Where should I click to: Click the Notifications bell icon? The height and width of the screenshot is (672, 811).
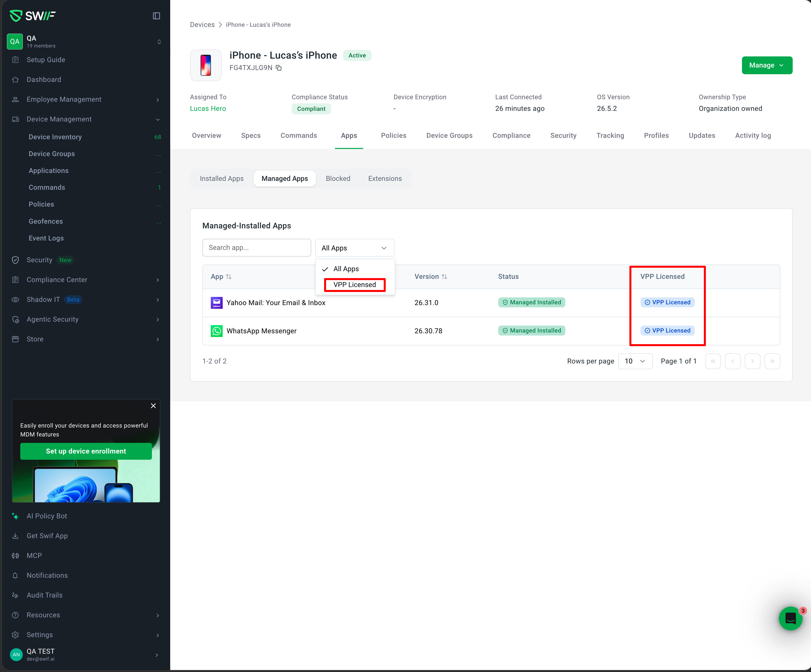click(x=15, y=576)
